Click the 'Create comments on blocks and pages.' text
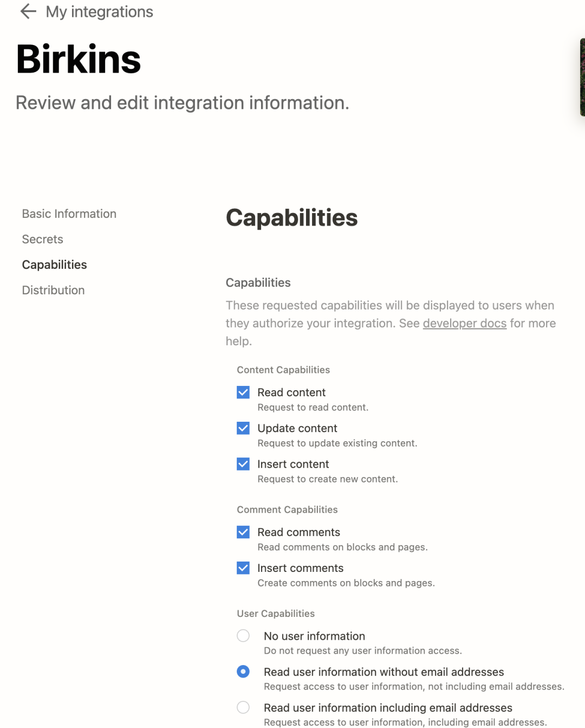The height and width of the screenshot is (728, 585). pyautogui.click(x=346, y=583)
